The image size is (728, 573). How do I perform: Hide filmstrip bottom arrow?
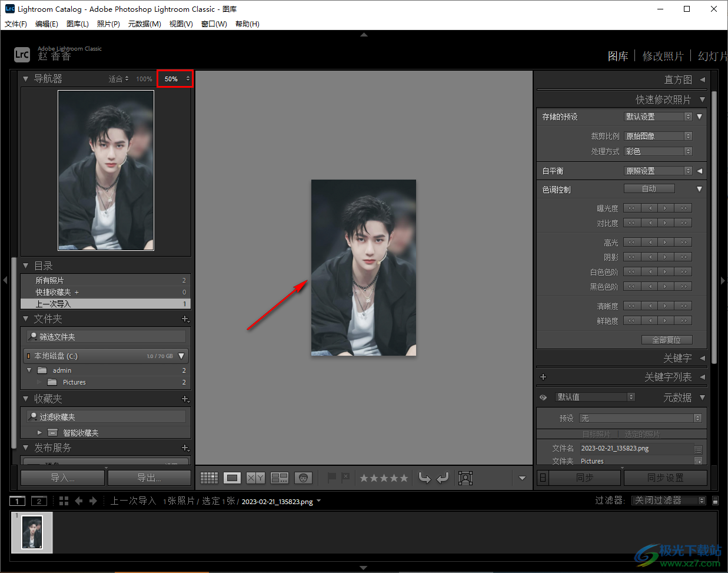coord(364,568)
